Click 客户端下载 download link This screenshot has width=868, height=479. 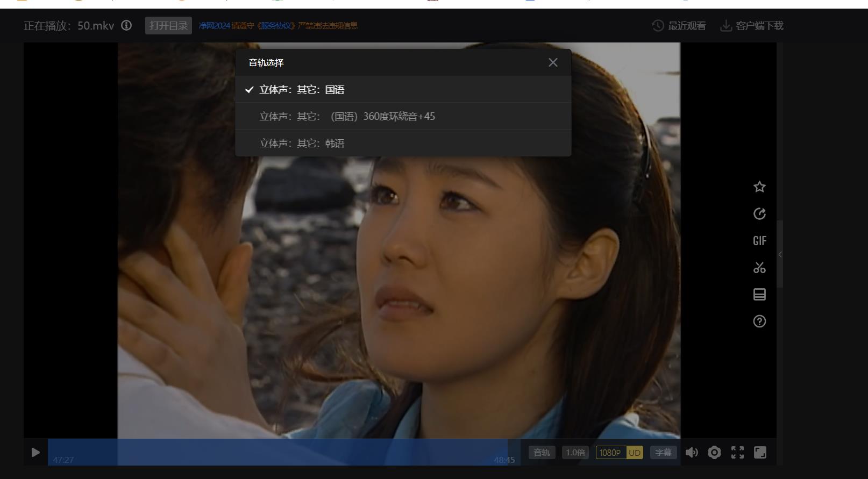(x=752, y=25)
